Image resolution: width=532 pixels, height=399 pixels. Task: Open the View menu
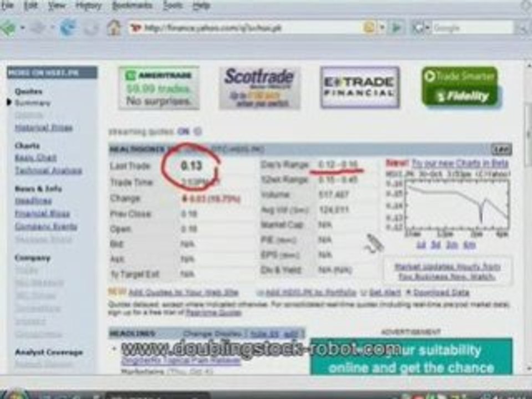[57, 6]
